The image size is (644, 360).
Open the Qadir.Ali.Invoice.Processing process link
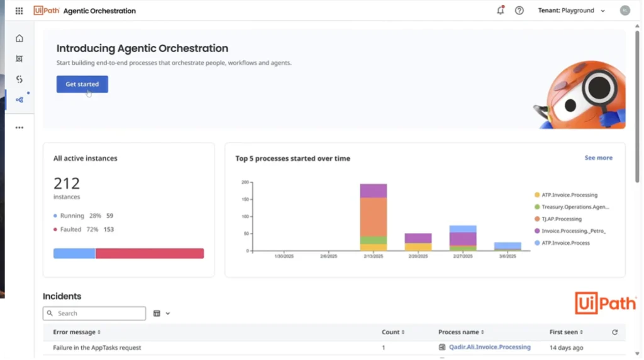489,347
